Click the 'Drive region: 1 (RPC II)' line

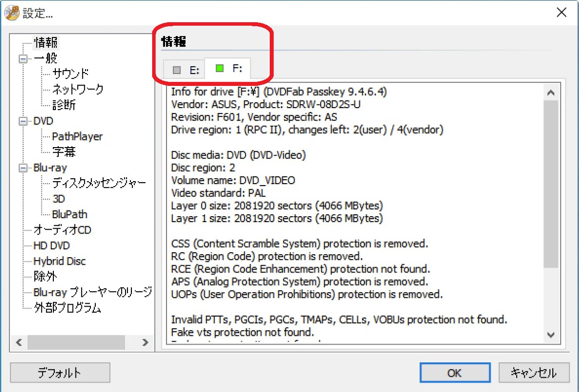pos(307,130)
